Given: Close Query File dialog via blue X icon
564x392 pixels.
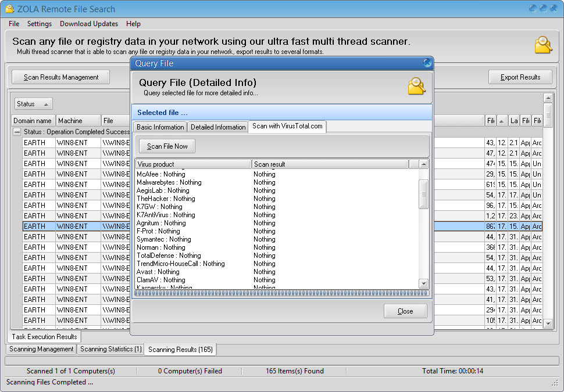Looking at the screenshot, I should click(x=427, y=63).
